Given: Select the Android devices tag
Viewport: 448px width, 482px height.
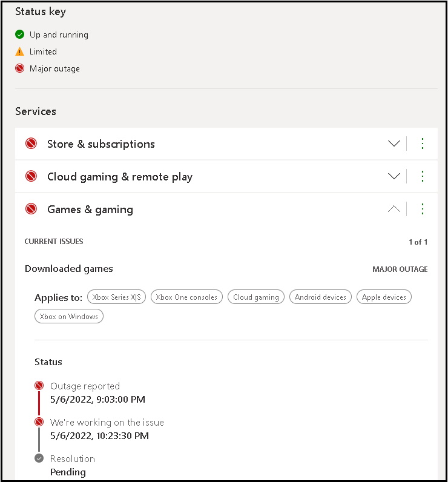Looking at the screenshot, I should [320, 297].
